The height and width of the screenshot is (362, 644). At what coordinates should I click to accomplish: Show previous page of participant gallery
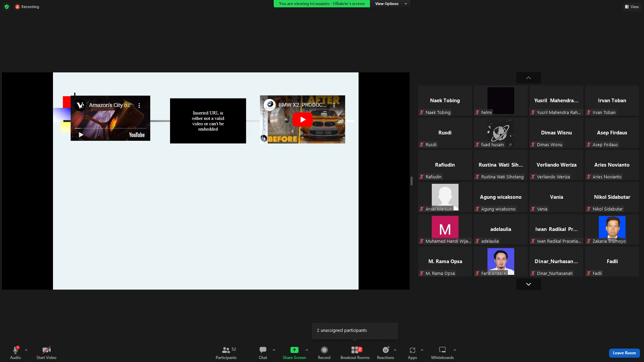click(x=529, y=78)
